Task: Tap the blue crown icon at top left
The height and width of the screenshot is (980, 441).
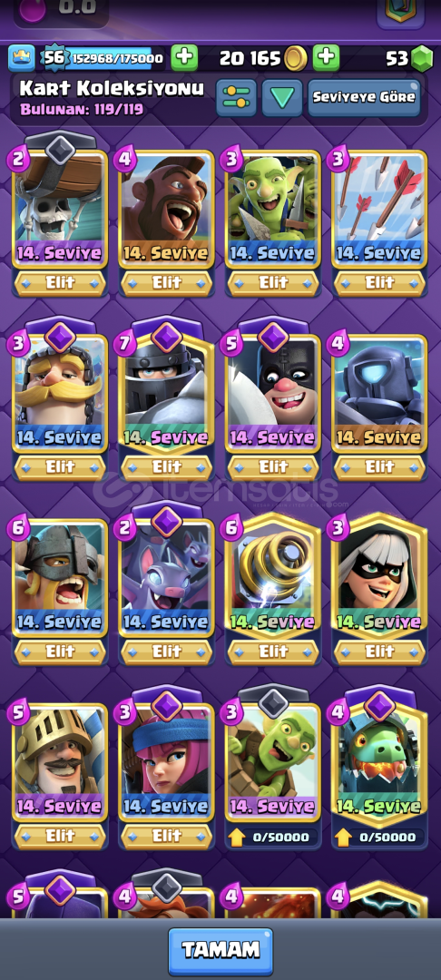Action: click(x=22, y=58)
